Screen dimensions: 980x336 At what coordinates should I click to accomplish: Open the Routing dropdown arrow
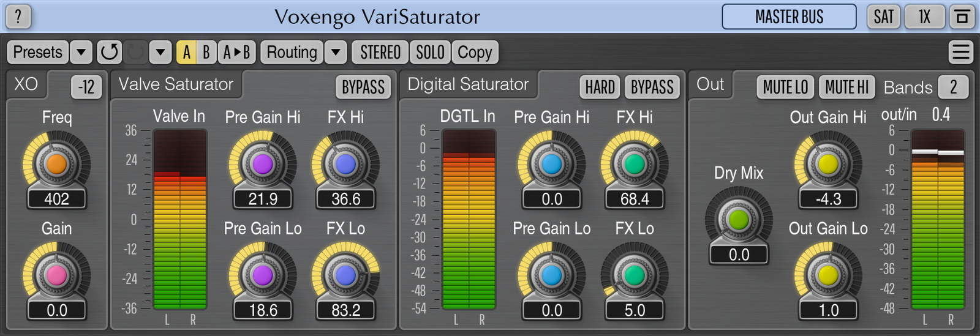[336, 53]
